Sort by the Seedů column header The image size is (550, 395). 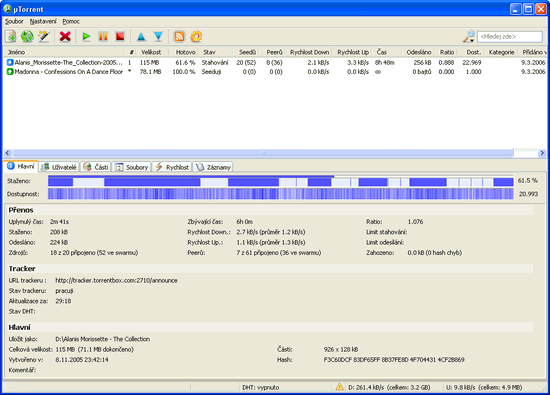click(x=247, y=52)
